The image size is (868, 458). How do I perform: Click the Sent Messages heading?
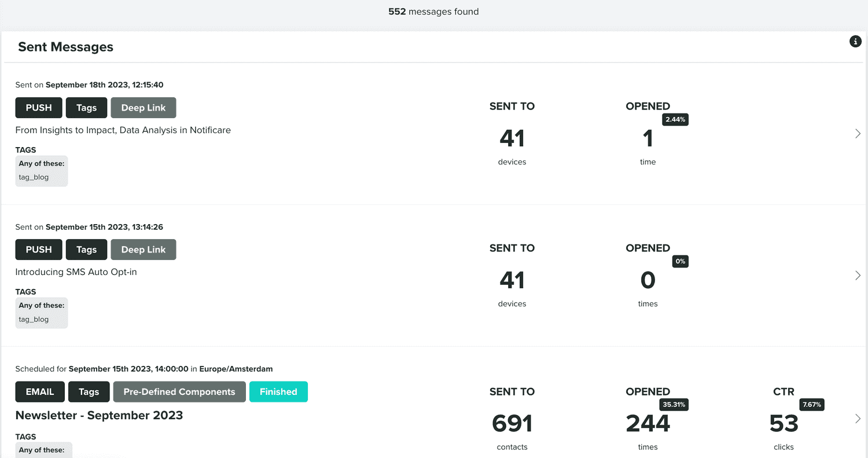point(65,47)
